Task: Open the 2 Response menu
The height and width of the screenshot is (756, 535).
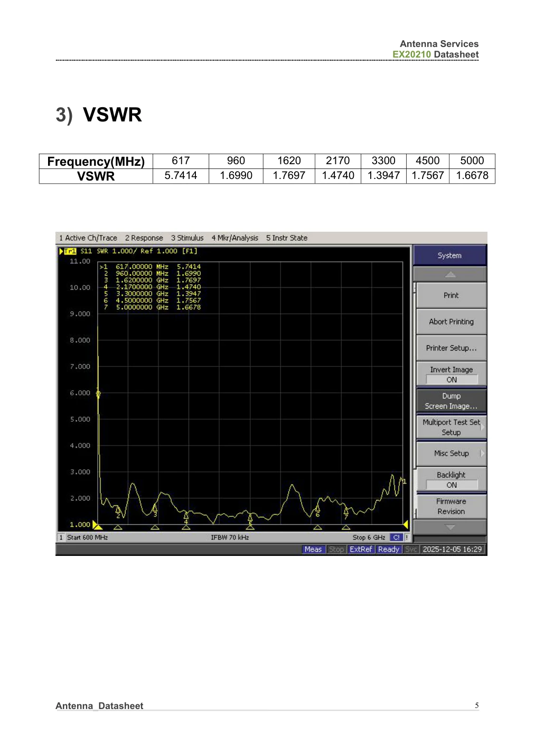Action: coord(144,238)
